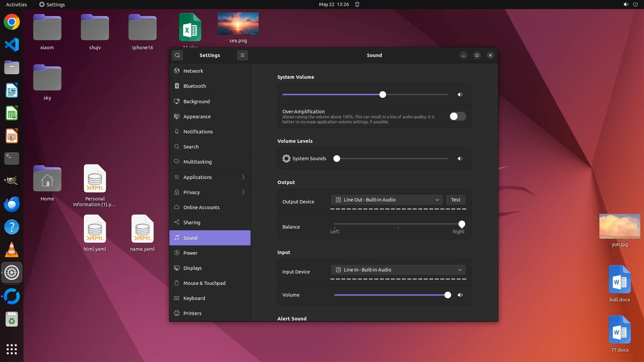This screenshot has height=362, width=644.
Task: Expand the Input Device dropdown
Action: (398, 270)
